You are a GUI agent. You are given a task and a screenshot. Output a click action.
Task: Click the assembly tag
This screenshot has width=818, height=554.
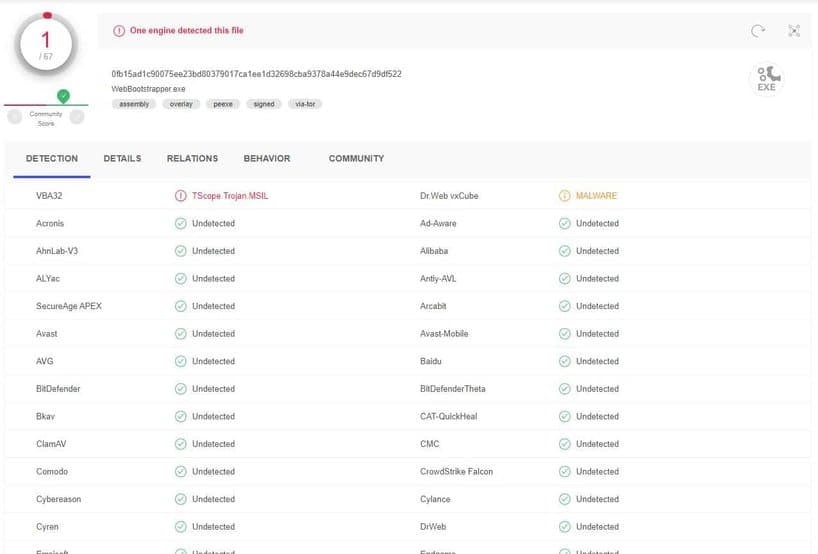(x=134, y=104)
